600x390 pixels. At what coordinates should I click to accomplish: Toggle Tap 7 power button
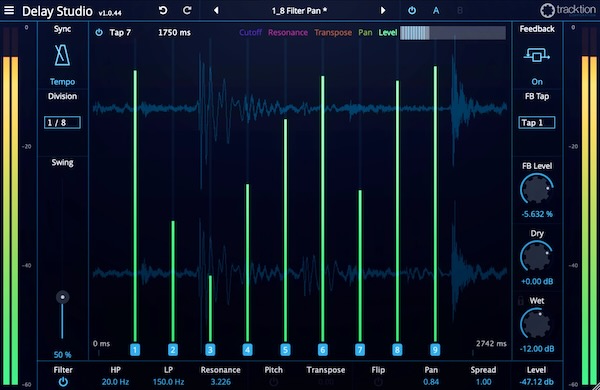coord(99,33)
